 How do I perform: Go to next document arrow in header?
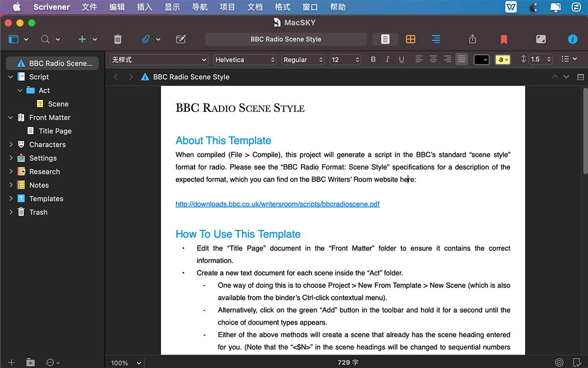click(566, 77)
